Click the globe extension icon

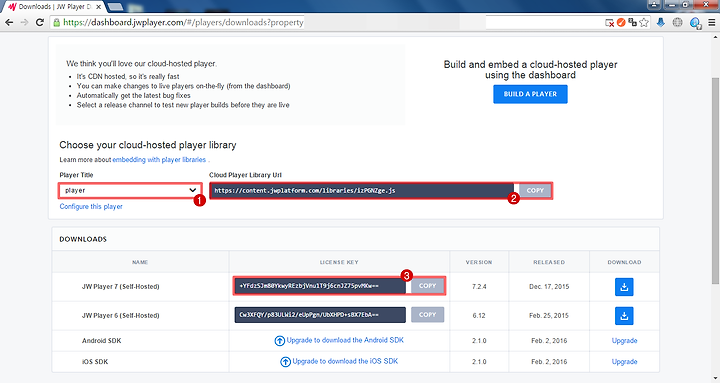coord(677,23)
